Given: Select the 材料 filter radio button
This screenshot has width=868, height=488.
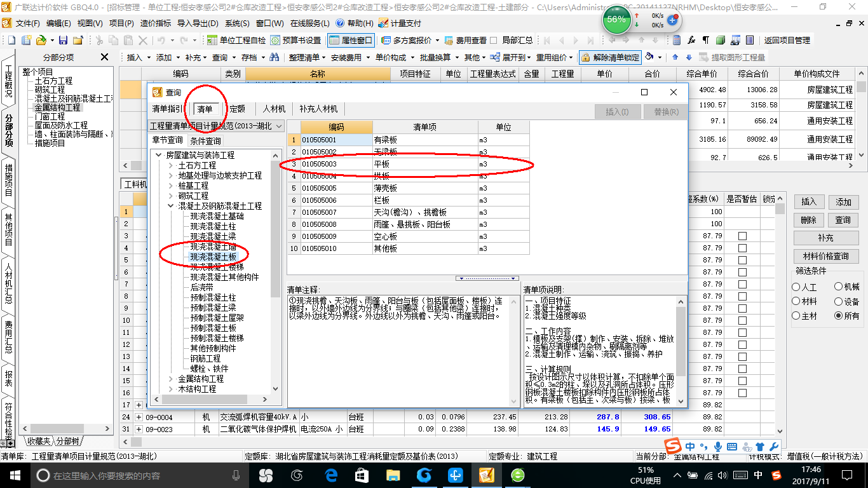Looking at the screenshot, I should [796, 301].
